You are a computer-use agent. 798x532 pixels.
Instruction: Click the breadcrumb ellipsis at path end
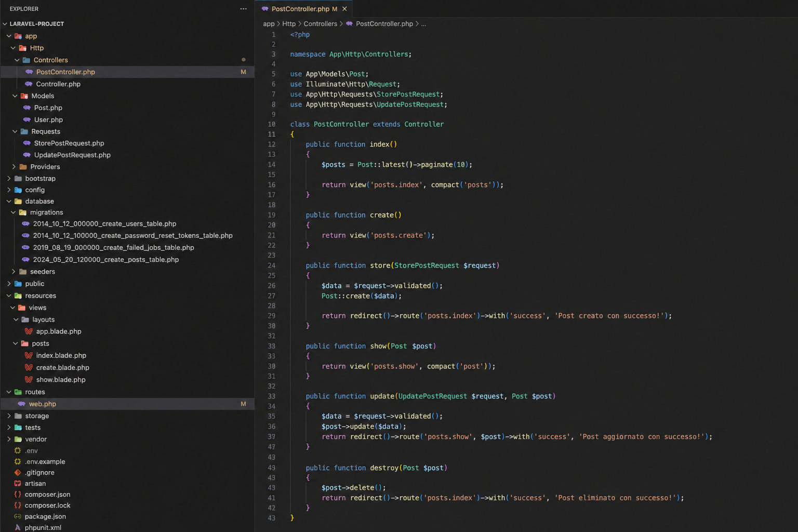click(x=423, y=24)
